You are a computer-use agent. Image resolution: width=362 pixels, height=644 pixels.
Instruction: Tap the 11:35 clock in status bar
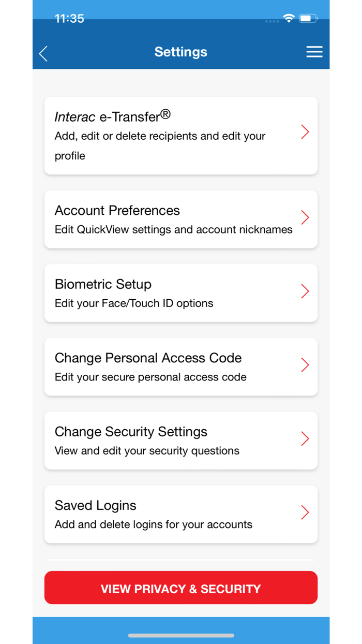click(69, 19)
